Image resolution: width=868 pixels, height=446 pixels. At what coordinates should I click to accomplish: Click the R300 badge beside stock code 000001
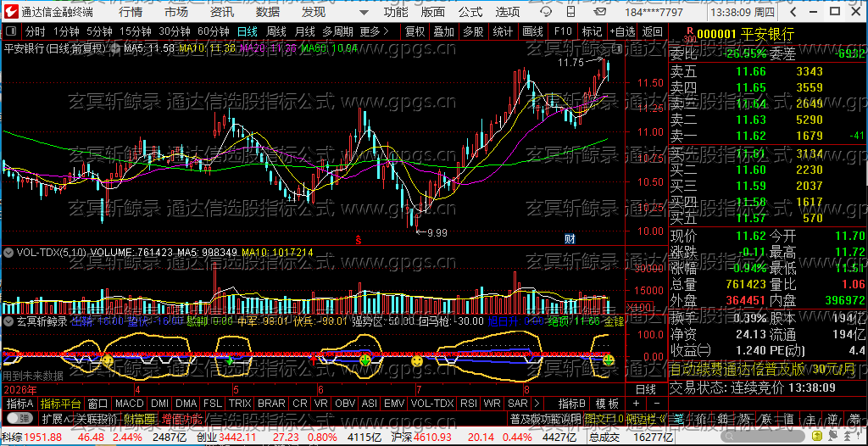pyautogui.click(x=689, y=36)
